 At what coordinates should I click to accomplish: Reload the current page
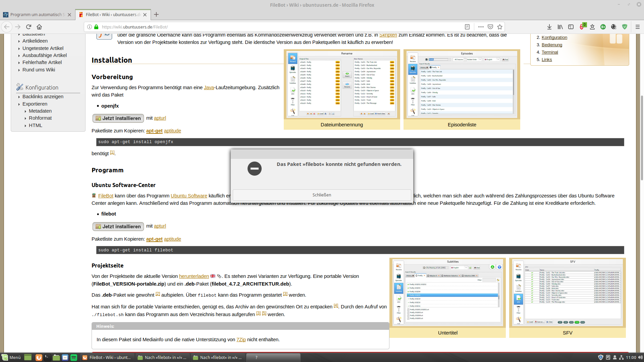pyautogui.click(x=29, y=27)
